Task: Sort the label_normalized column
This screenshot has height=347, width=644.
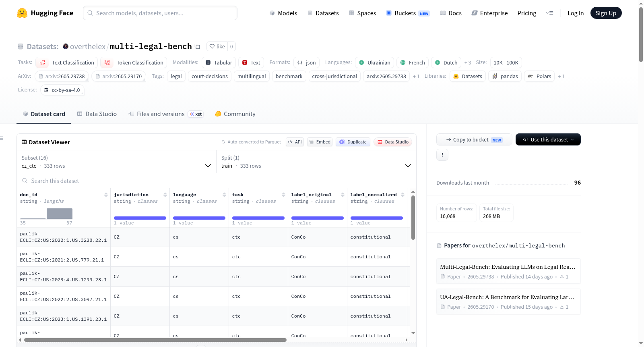Action: coord(402,195)
